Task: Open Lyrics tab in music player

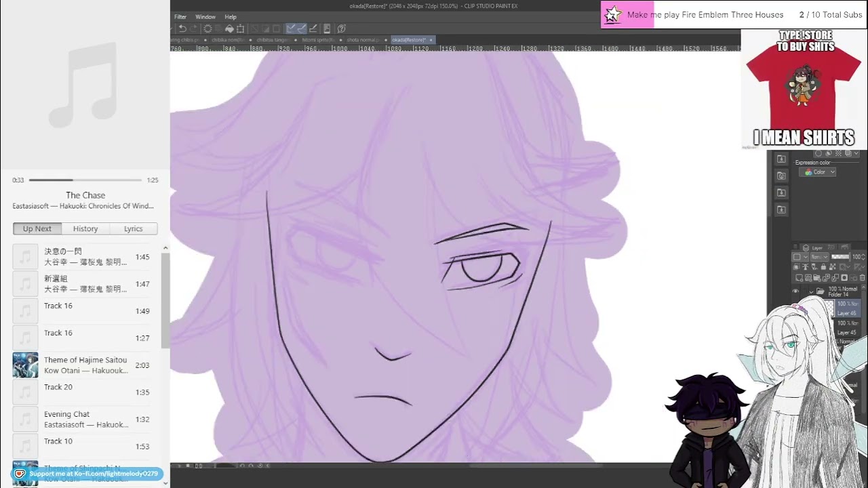Action: click(134, 228)
